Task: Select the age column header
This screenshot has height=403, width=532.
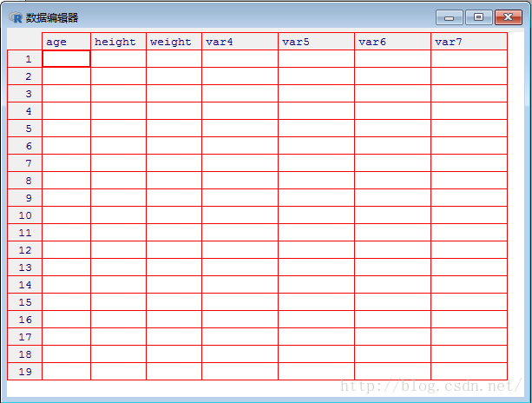Action: [x=66, y=42]
